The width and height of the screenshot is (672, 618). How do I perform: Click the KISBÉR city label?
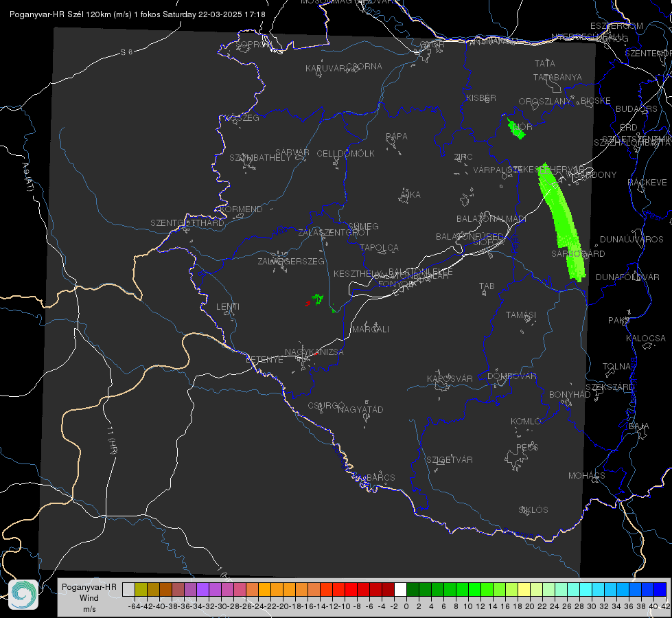point(481,98)
